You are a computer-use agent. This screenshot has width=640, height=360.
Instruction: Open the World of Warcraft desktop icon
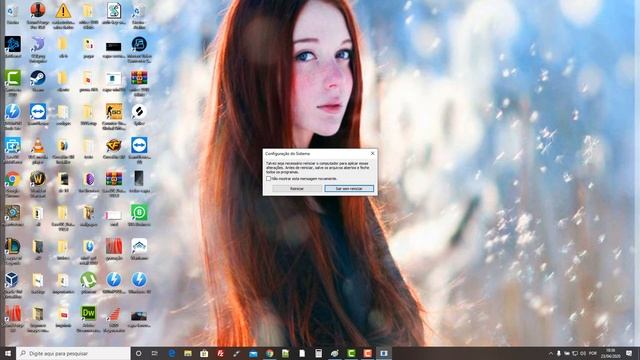38,179
